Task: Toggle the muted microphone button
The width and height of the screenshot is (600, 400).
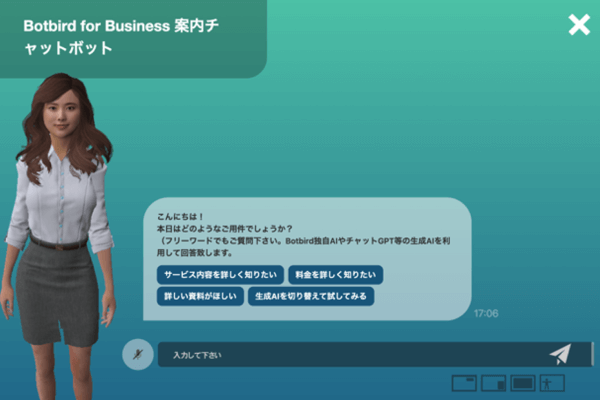Action: tap(138, 354)
